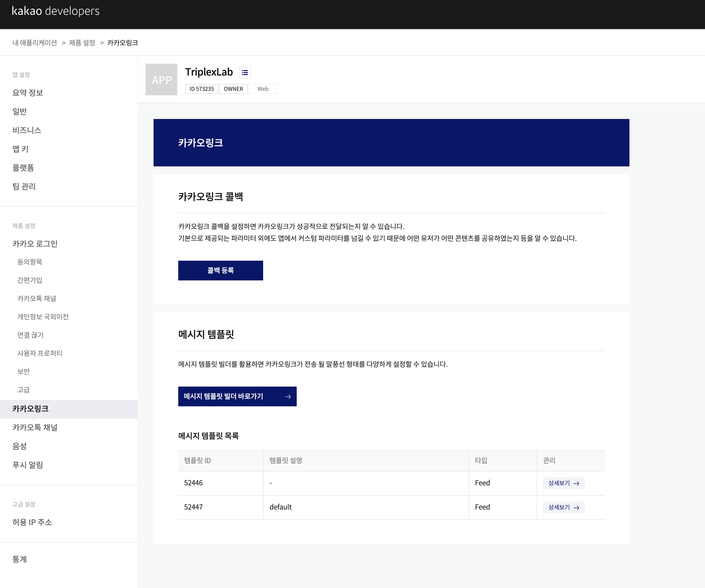
Task: Navigate to 카카오 로그인 section
Action: coord(35,244)
